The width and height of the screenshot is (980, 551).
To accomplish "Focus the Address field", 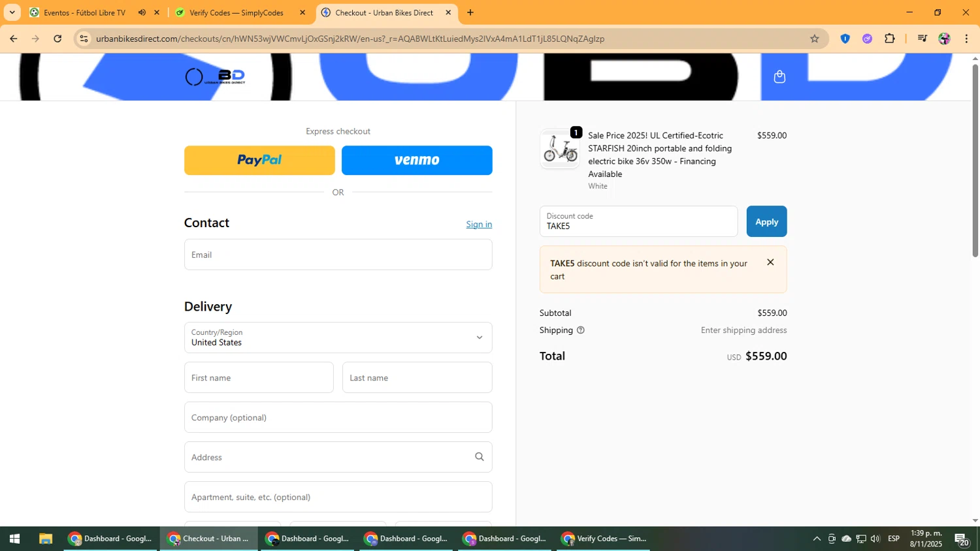I will [338, 457].
